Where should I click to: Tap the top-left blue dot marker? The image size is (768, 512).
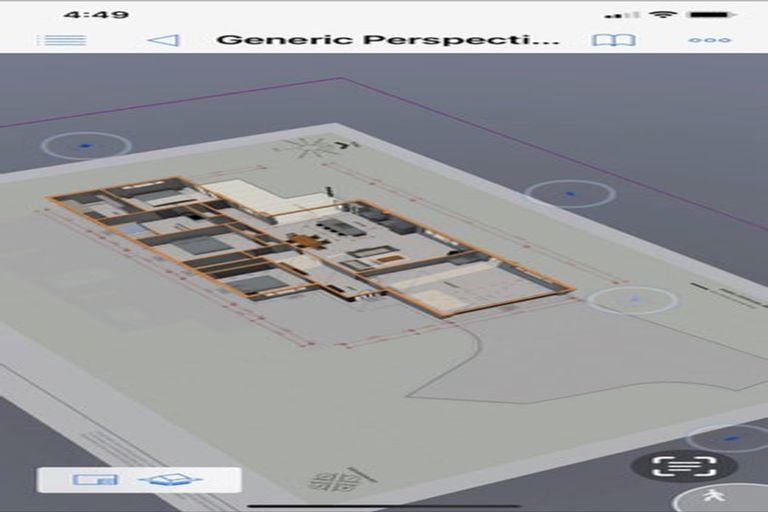[x=85, y=146]
